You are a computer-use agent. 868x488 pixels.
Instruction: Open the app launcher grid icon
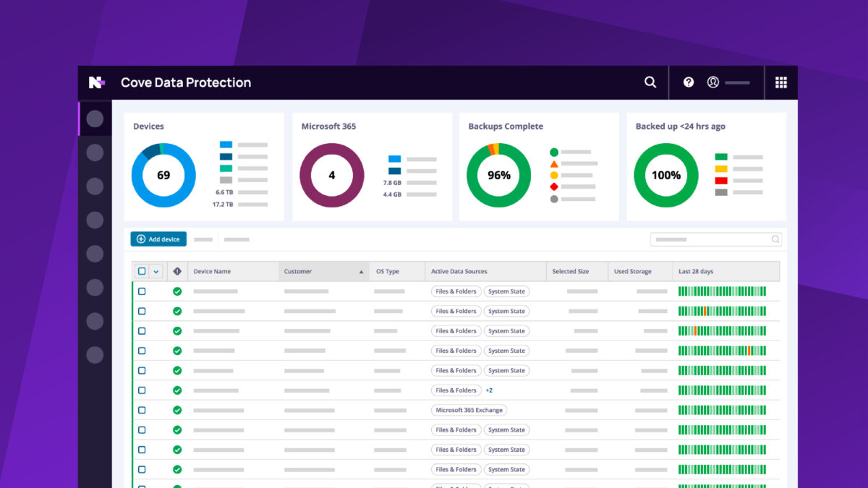click(781, 82)
